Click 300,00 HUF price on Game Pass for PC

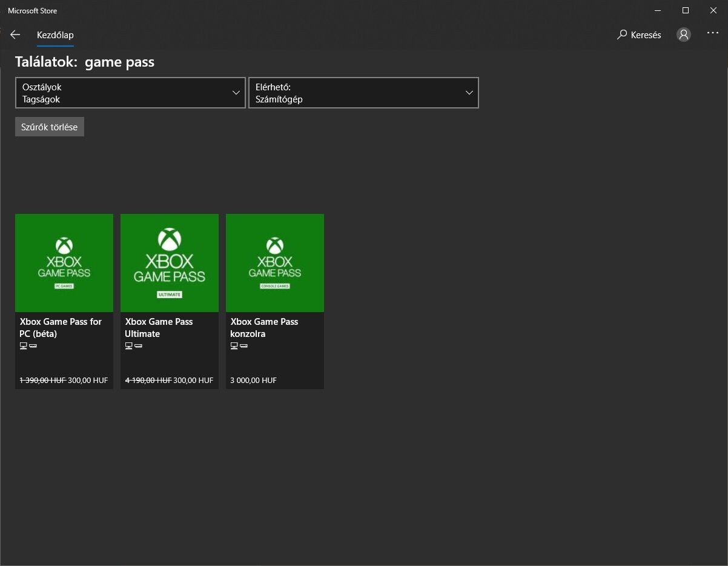pos(88,381)
